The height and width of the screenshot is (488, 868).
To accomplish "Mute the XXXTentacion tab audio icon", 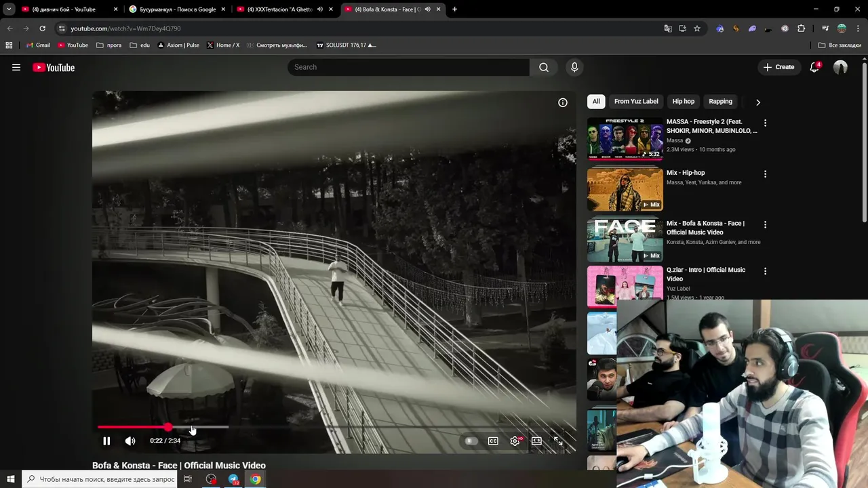I will [x=320, y=9].
